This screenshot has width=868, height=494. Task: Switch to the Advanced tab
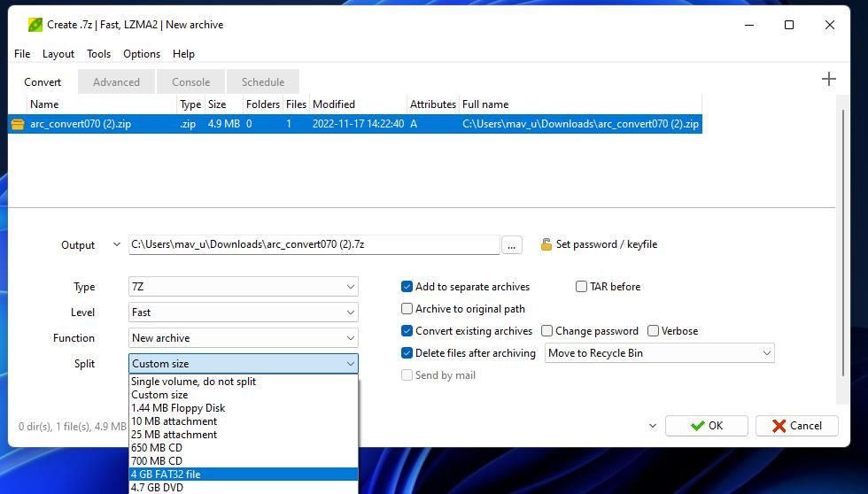(116, 81)
